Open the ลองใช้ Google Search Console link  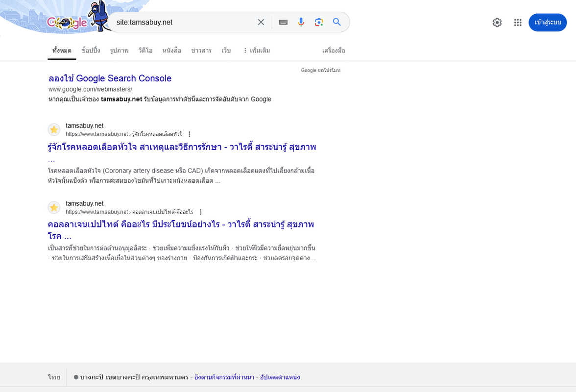tap(110, 78)
